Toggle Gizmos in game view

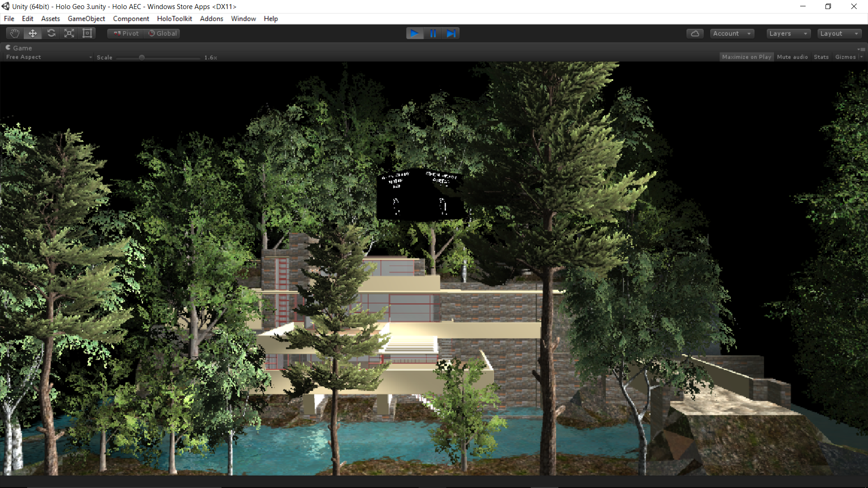coord(845,57)
